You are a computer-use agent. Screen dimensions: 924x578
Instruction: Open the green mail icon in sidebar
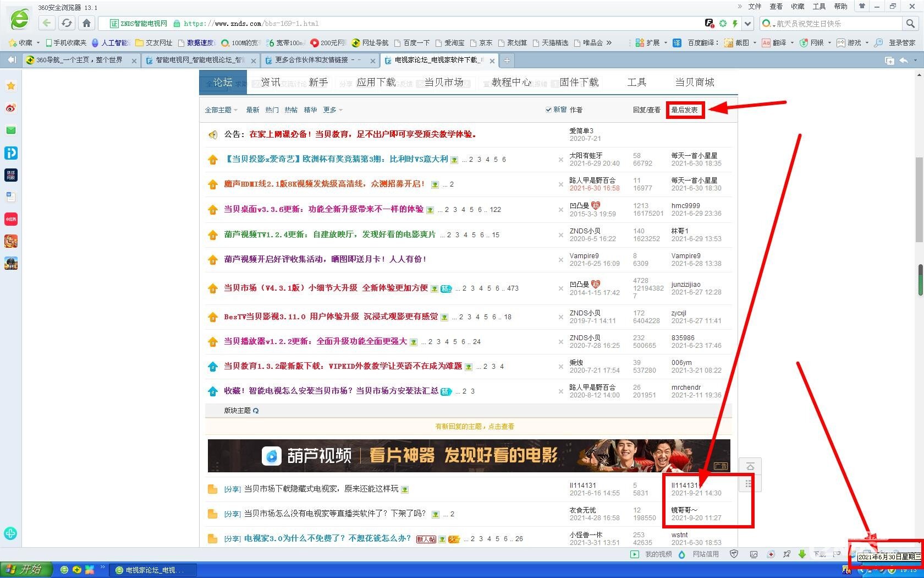pos(11,130)
